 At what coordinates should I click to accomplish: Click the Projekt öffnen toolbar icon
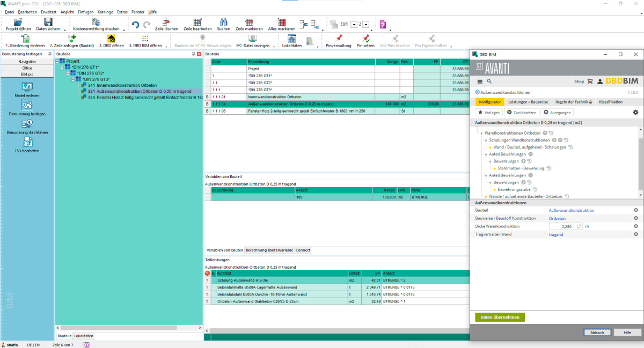(18, 22)
